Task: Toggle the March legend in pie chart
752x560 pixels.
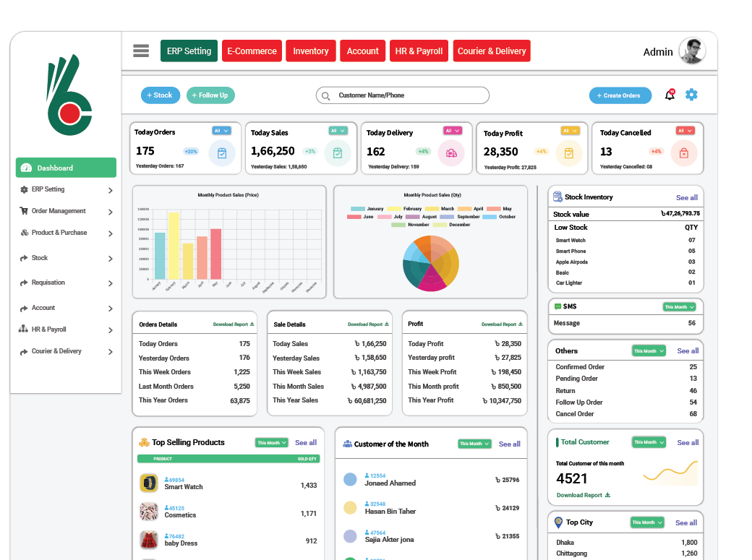Action: tap(440, 209)
